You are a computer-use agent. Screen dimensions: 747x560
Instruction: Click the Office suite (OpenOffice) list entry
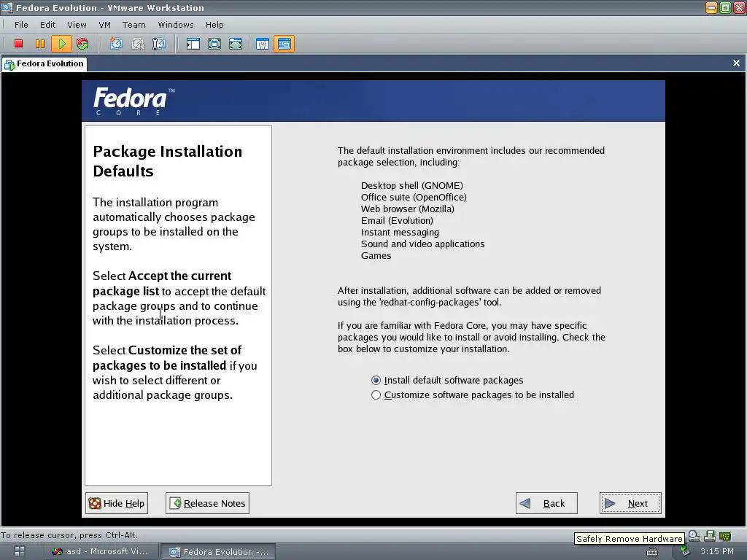pos(414,197)
